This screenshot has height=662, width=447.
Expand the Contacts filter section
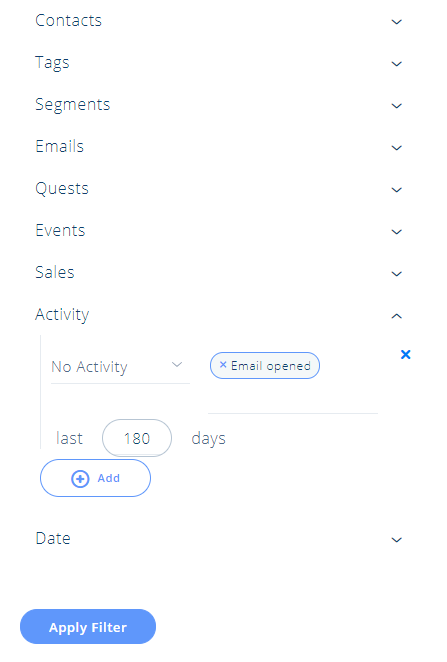218,21
